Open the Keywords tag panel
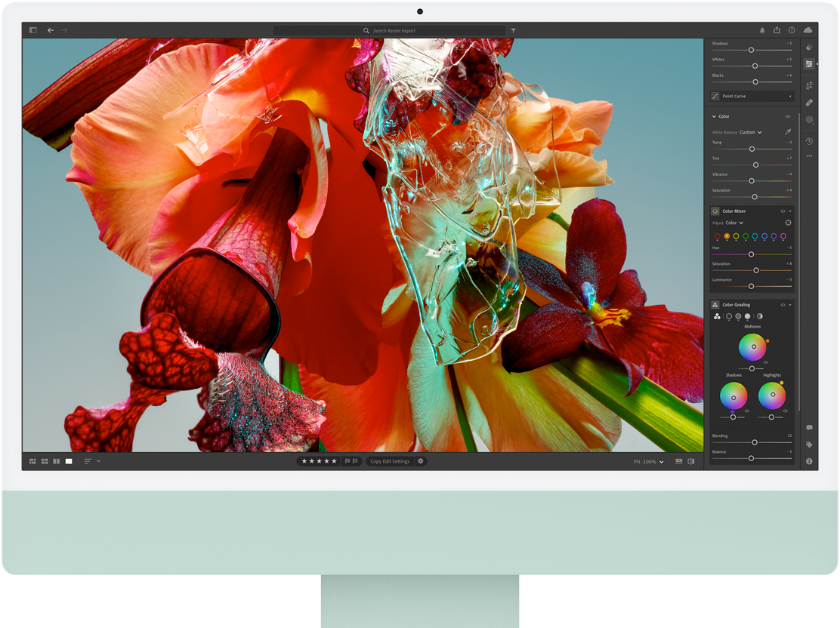 pyautogui.click(x=809, y=445)
